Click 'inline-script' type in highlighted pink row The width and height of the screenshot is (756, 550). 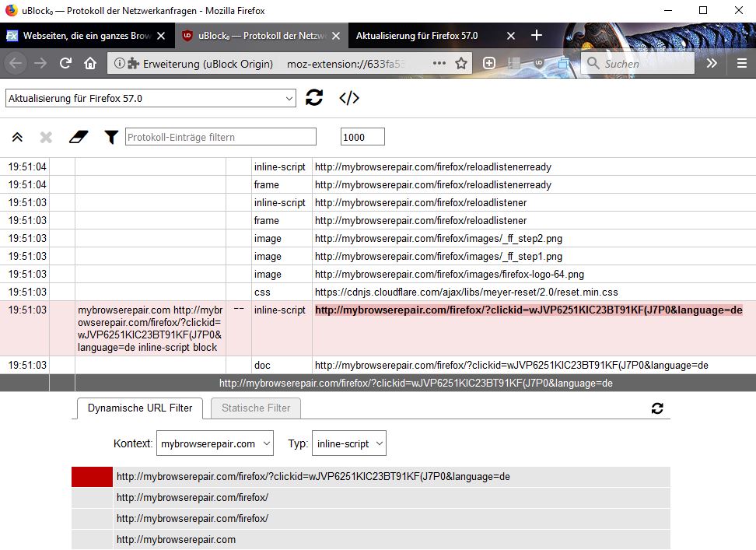coord(280,310)
